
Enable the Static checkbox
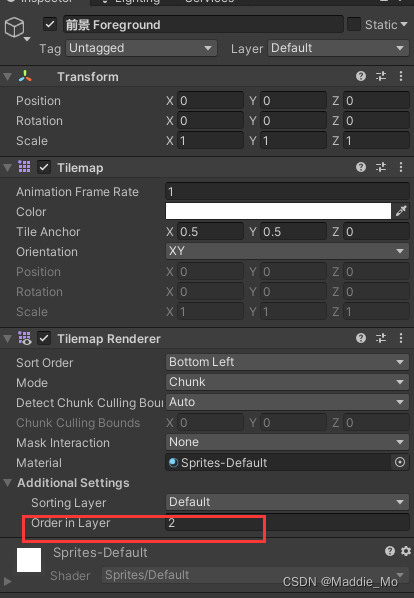354,24
